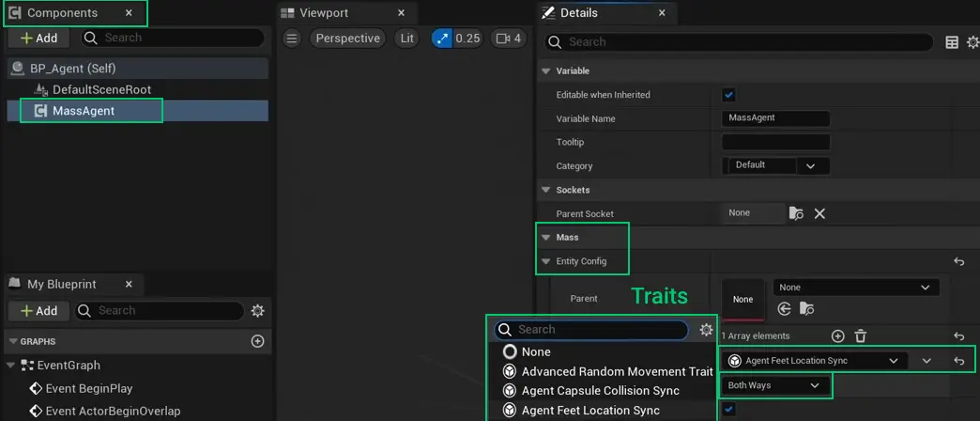Click the trait picker search field
980x421 pixels.
[591, 330]
